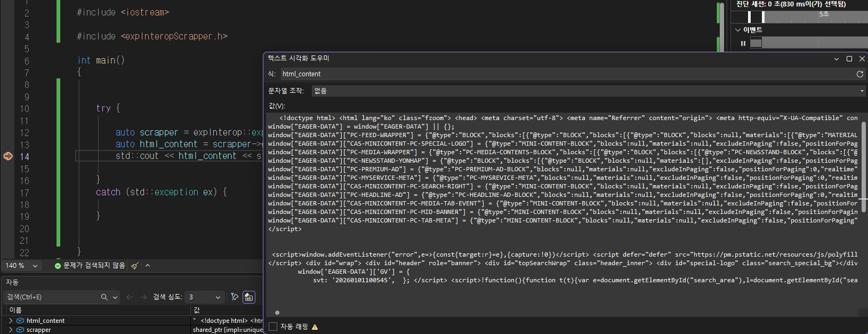
Task: Click the search magnifier in 자동 panel
Action: tap(105, 297)
